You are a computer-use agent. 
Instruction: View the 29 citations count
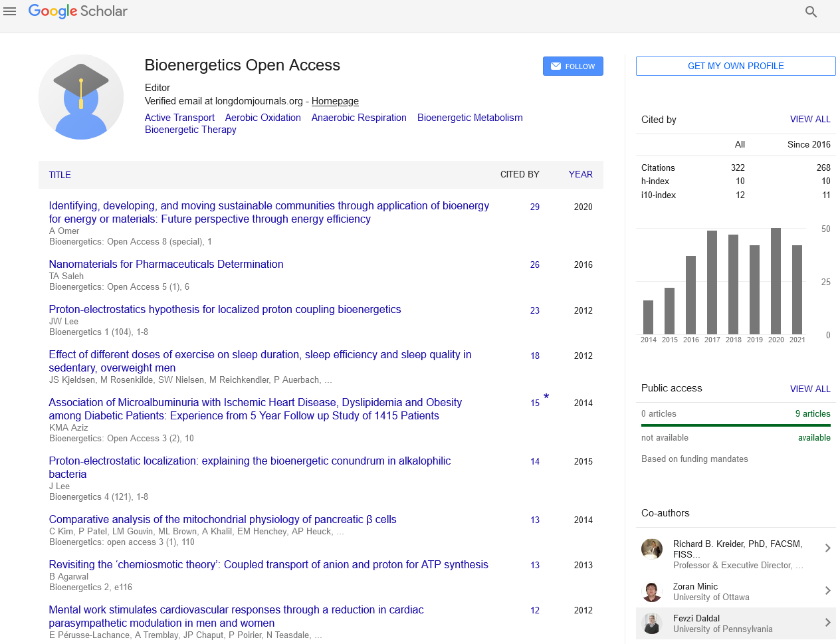click(535, 207)
